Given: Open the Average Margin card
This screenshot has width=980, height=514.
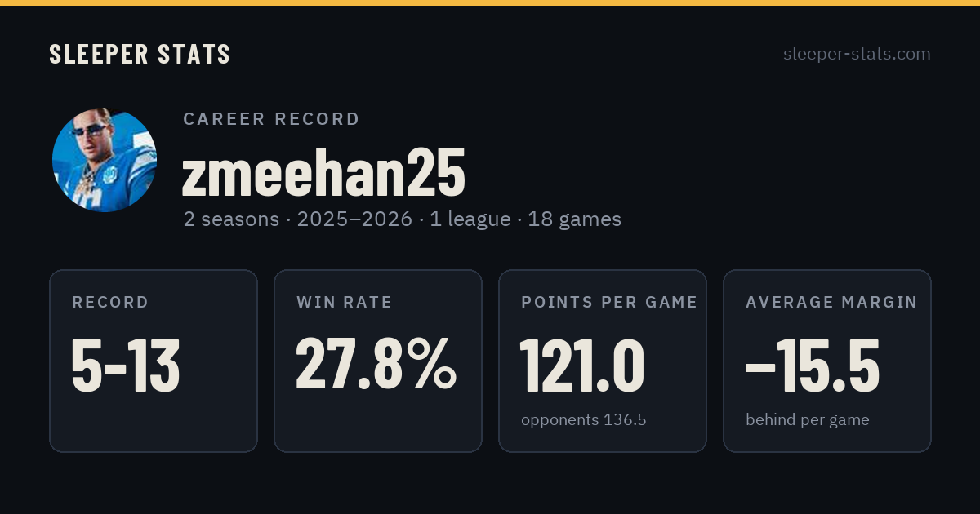Looking at the screenshot, I should (827, 361).
